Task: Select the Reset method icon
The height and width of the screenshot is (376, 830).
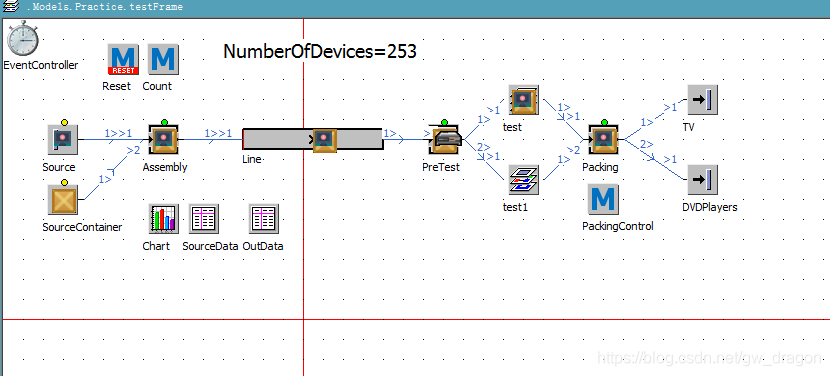Action: (123, 59)
